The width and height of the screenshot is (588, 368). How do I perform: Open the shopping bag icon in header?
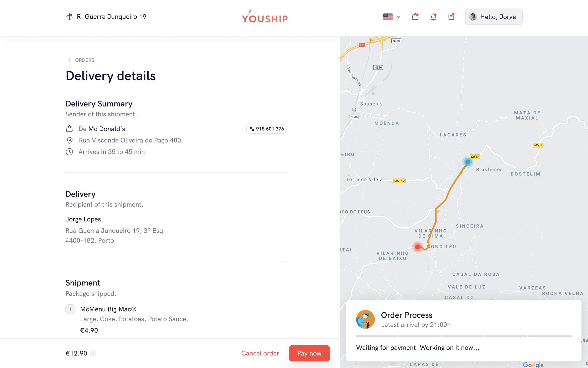point(415,17)
